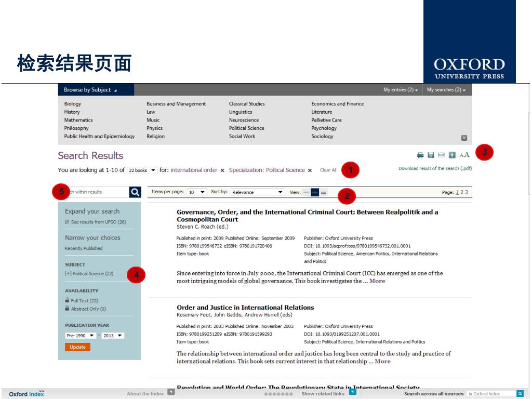Screen dimensions: 532x399
Task: Click the orange Update button
Action: click(78, 347)
